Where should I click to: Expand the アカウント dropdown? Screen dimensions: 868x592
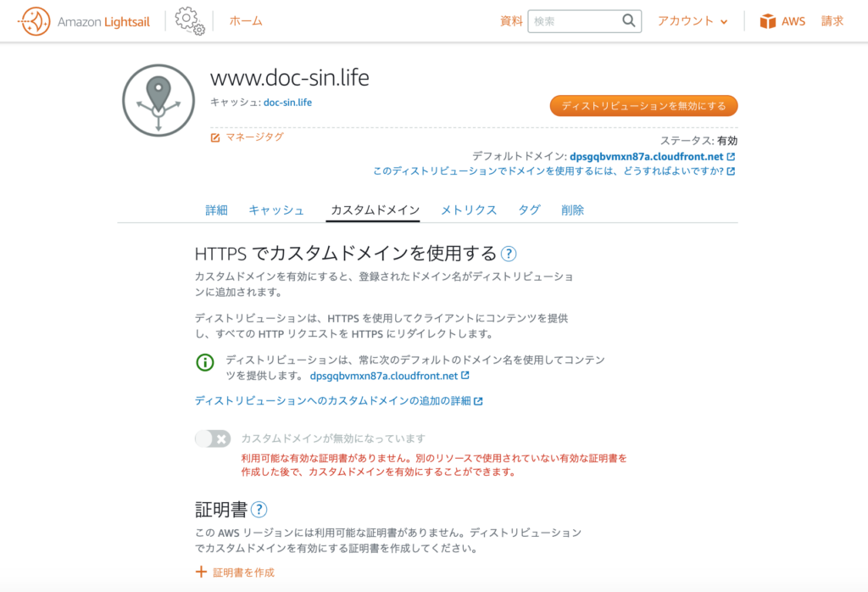pos(693,21)
